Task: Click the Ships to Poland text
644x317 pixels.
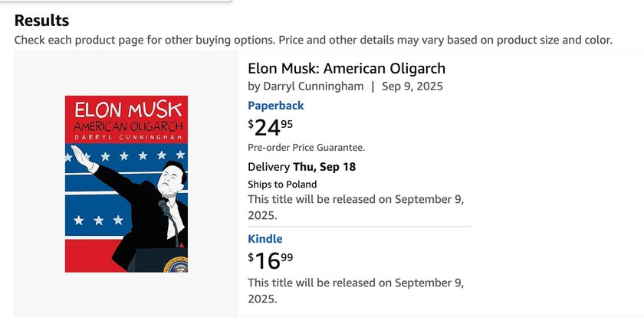Action: (x=282, y=185)
